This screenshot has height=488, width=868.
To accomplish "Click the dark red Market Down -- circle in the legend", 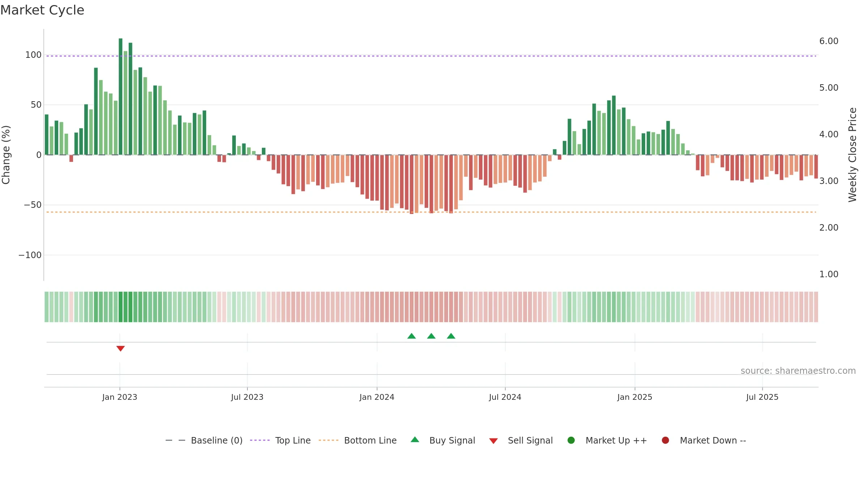I will [665, 440].
